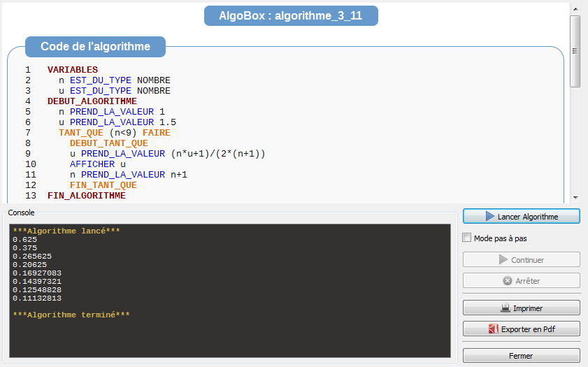The image size is (588, 367).
Task: Click the play icon on Lancer Algorithme
Action: pos(490,217)
